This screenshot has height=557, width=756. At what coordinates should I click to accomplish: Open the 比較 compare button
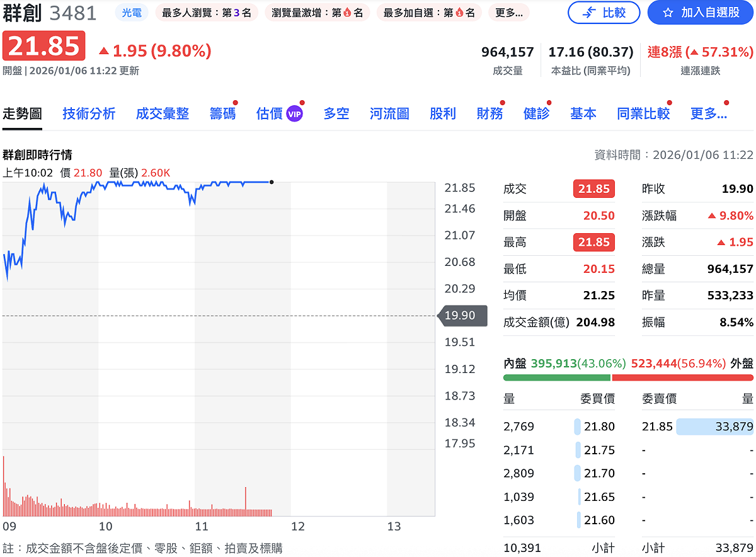pyautogui.click(x=604, y=13)
